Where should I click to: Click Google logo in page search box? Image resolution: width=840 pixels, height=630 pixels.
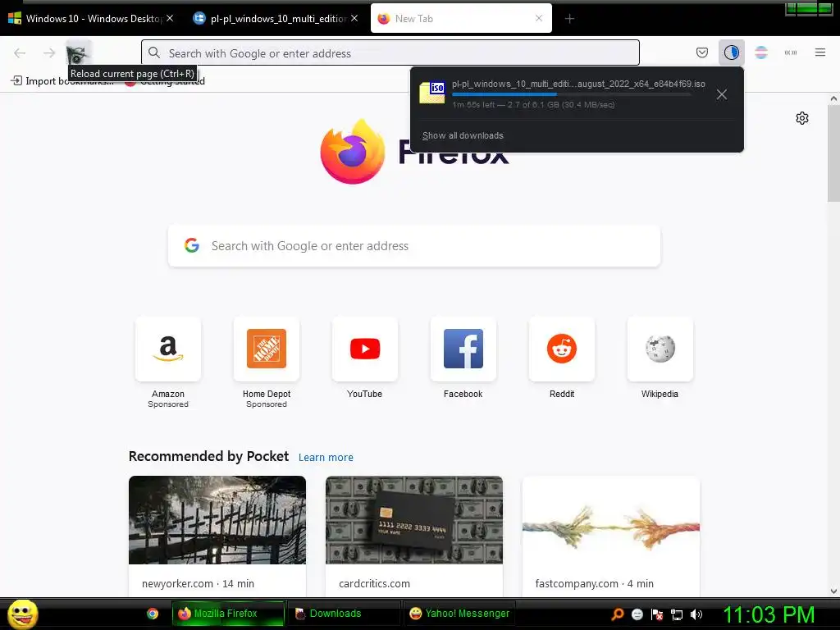tap(192, 245)
